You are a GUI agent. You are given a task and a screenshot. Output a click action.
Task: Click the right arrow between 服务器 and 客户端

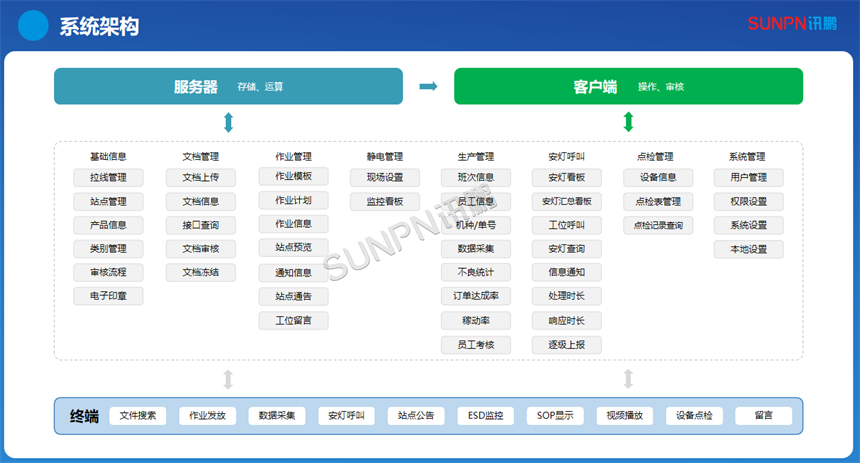click(428, 87)
